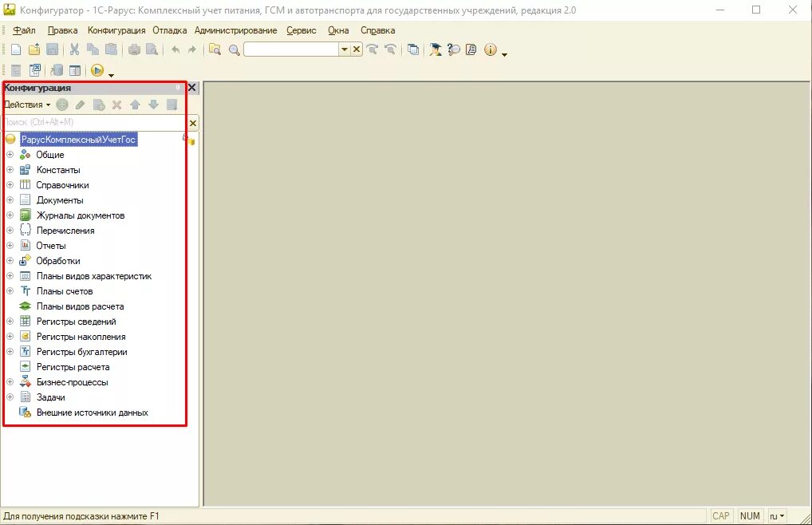Click the Paste clipboard icon

coord(111,49)
